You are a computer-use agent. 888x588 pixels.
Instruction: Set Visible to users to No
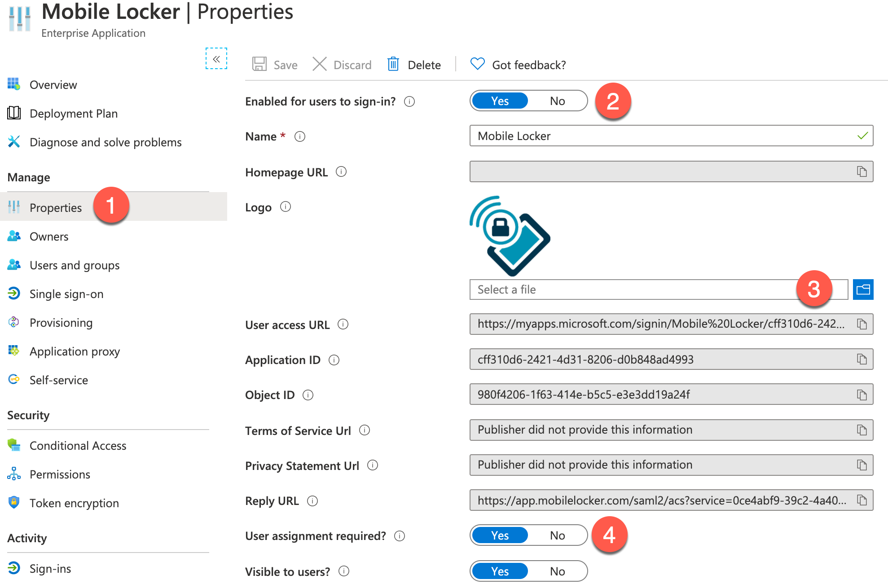pyautogui.click(x=557, y=571)
